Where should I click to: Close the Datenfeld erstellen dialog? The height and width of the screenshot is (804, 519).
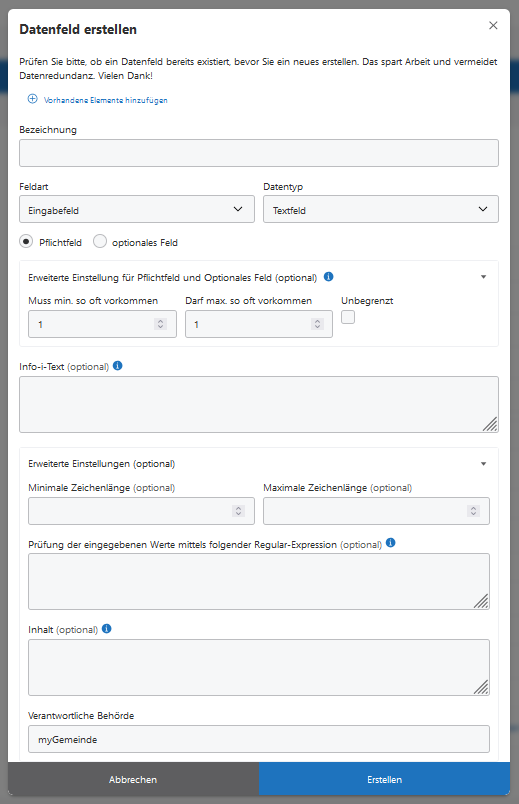point(493,26)
